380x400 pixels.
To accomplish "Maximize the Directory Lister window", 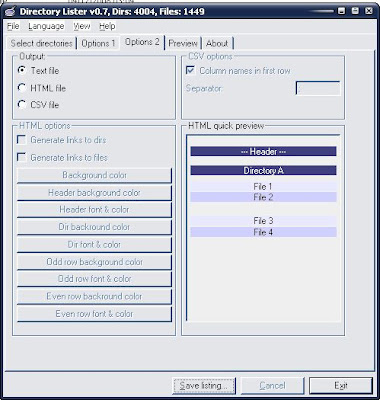I will tap(355, 11).
